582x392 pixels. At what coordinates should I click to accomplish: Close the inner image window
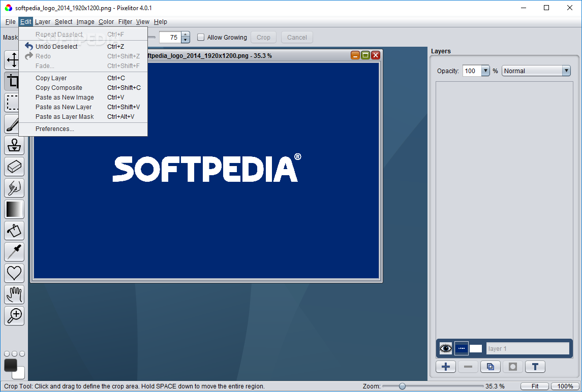coord(376,55)
